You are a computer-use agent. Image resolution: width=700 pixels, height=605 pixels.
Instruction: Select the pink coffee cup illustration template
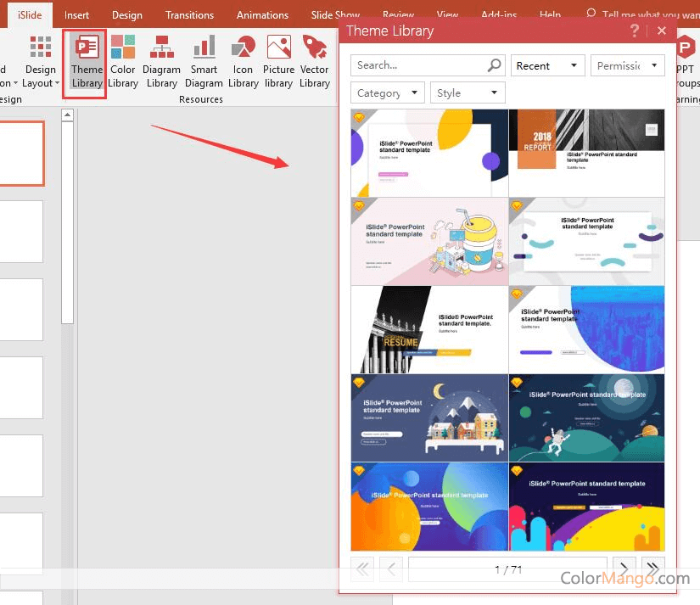coord(429,241)
